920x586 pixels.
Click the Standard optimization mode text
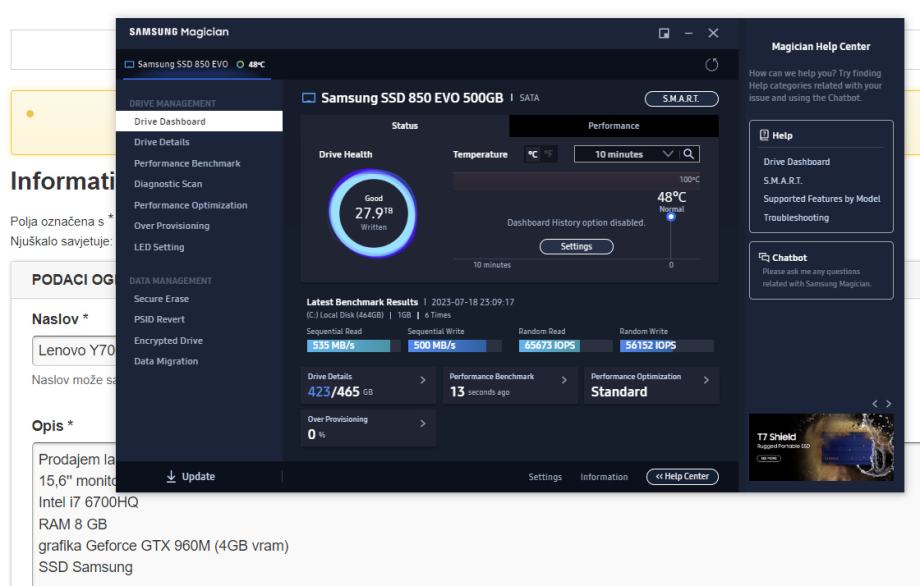click(619, 391)
